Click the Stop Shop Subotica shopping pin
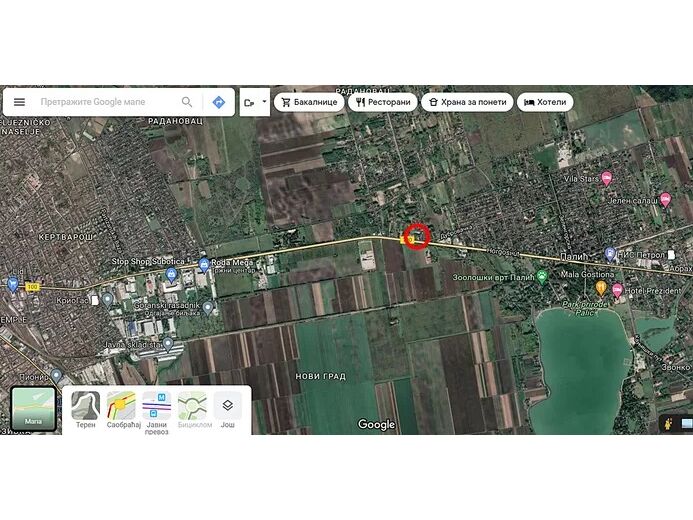Viewport: 693px width, 520px height. tap(170, 273)
